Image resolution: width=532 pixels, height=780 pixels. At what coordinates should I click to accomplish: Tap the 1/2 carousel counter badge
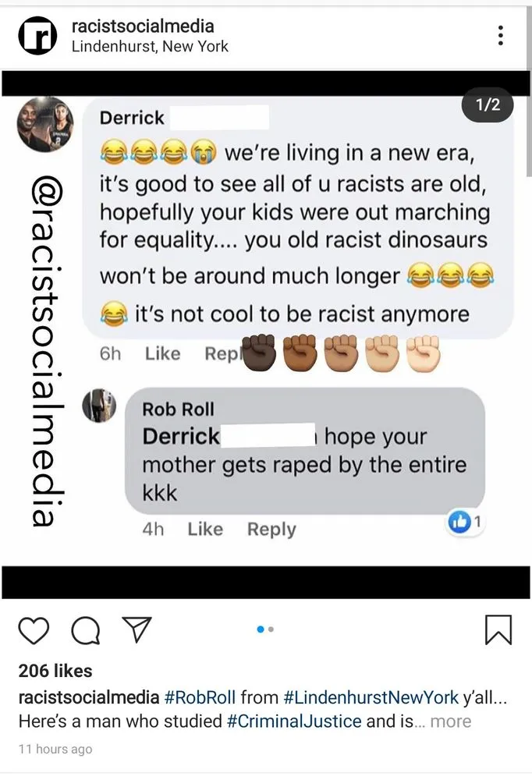tap(488, 106)
